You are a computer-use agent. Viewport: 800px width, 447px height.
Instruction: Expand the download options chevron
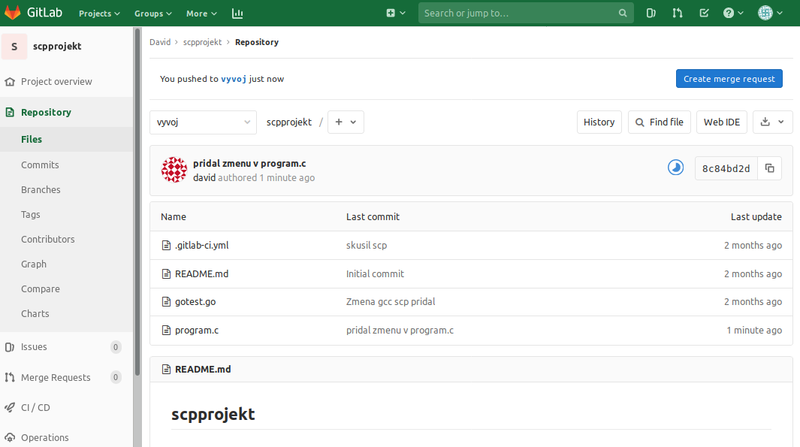click(x=781, y=122)
